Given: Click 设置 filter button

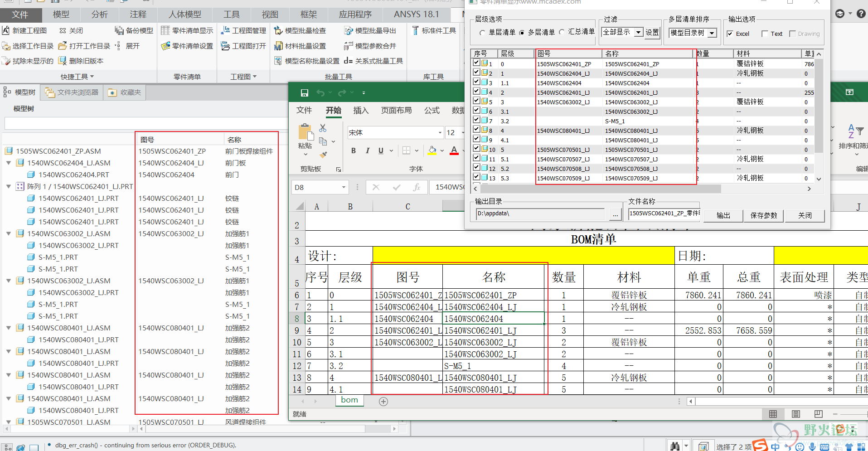Looking at the screenshot, I should 652,32.
